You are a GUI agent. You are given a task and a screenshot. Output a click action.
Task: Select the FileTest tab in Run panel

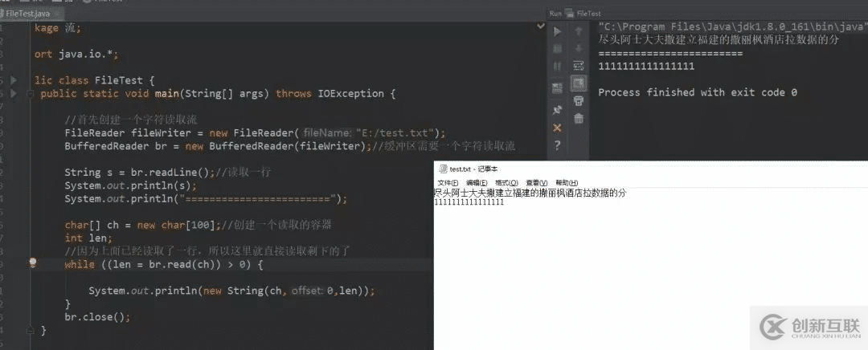coord(584,14)
